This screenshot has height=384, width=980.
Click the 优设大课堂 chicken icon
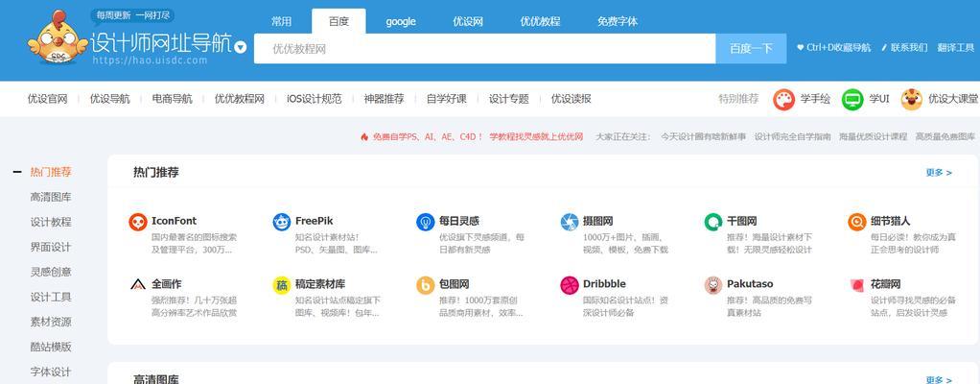(912, 99)
